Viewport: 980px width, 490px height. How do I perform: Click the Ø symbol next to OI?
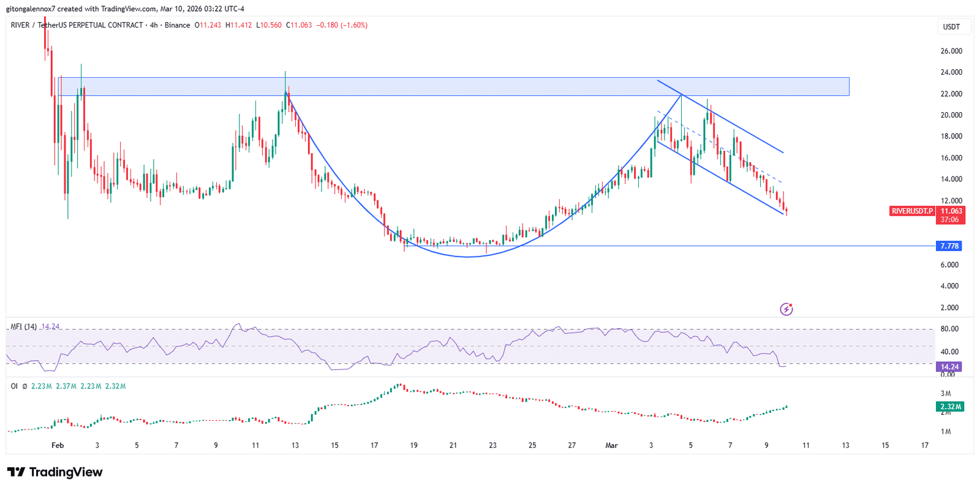pos(24,386)
